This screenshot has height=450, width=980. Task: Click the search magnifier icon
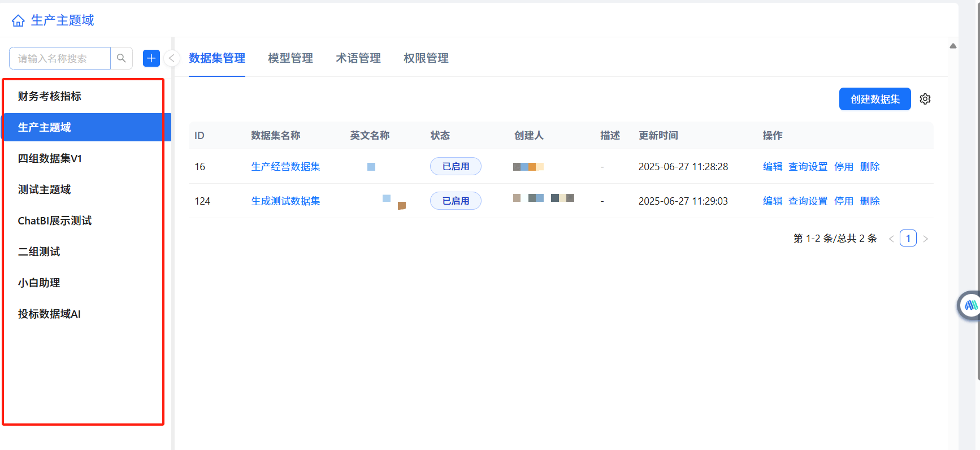click(x=122, y=58)
